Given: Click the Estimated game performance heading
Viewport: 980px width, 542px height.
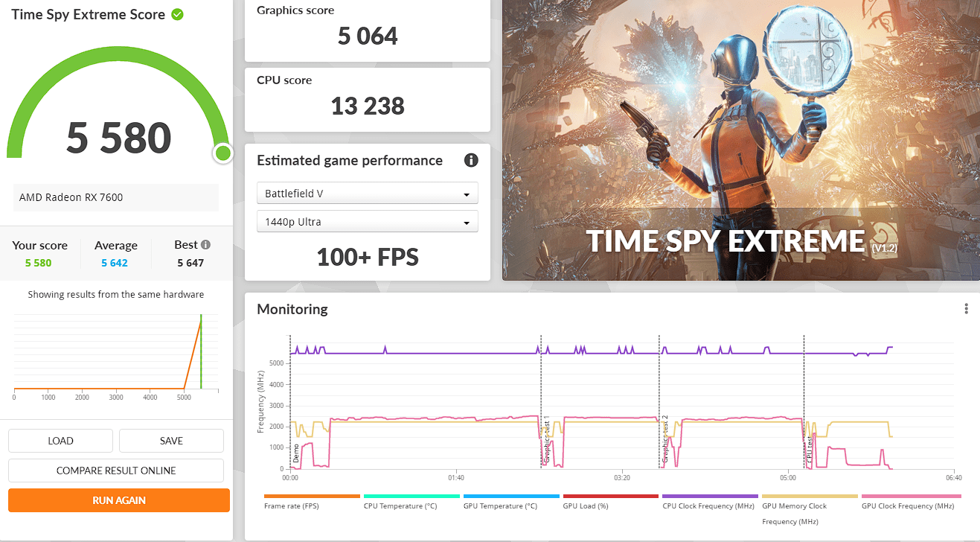Looking at the screenshot, I should click(x=350, y=160).
